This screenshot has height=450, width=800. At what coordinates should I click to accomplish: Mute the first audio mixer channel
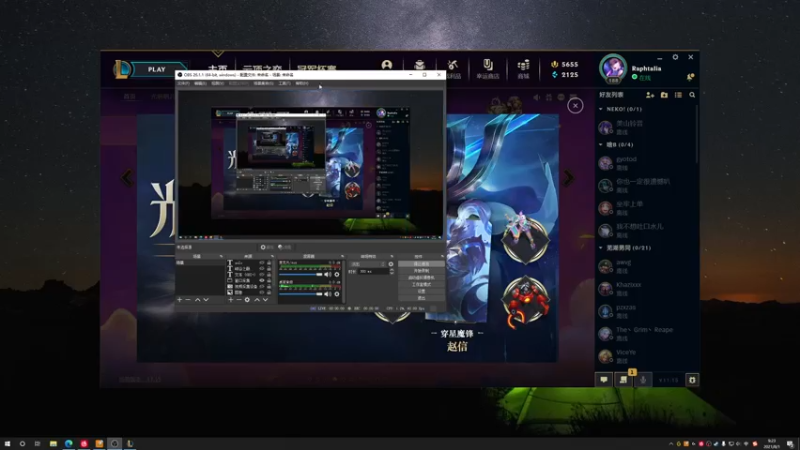tap(328, 274)
